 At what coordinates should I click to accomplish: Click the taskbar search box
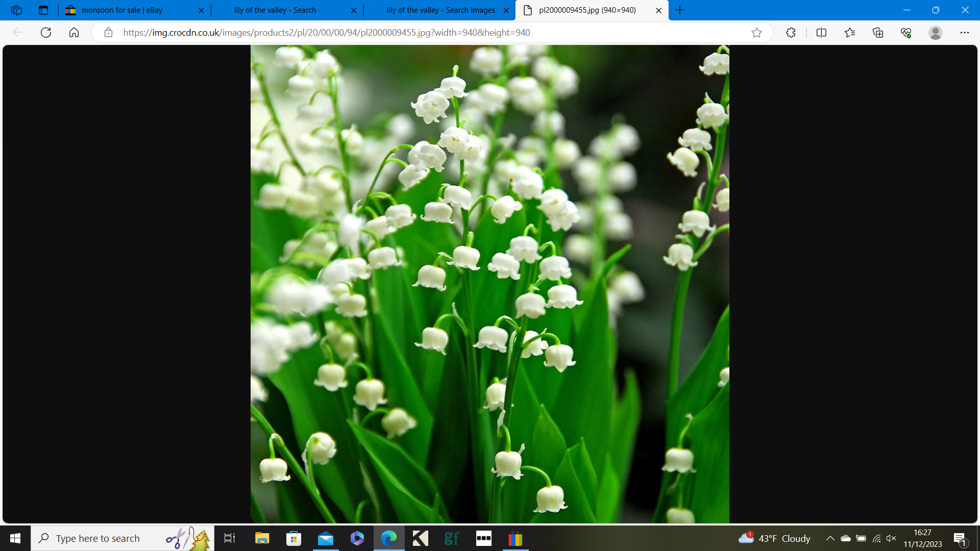point(122,538)
